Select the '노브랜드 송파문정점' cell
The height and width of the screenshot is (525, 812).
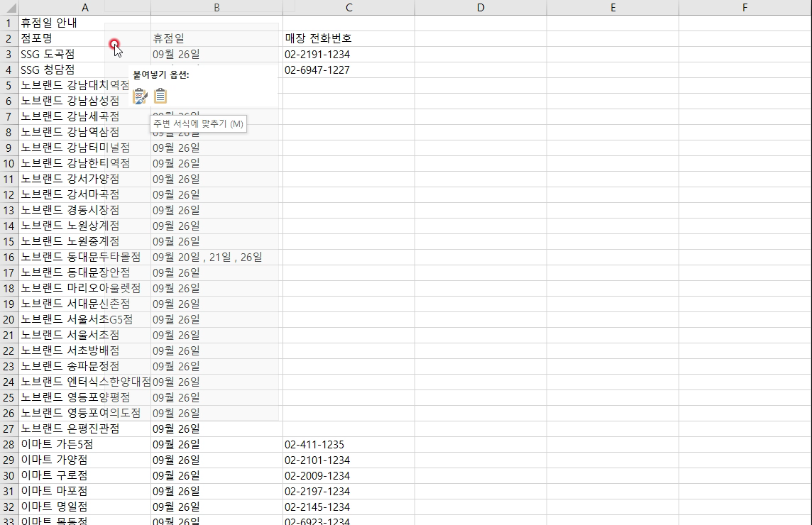85,367
